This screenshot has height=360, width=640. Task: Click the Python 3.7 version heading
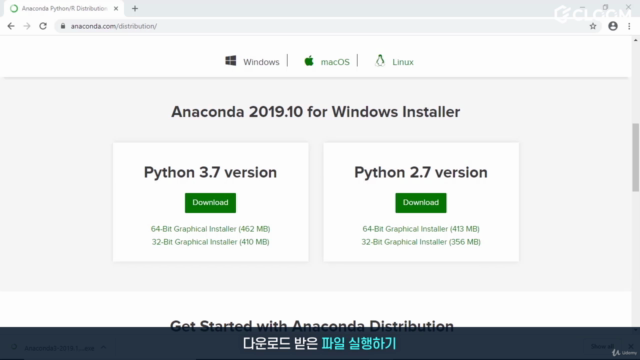click(x=210, y=172)
